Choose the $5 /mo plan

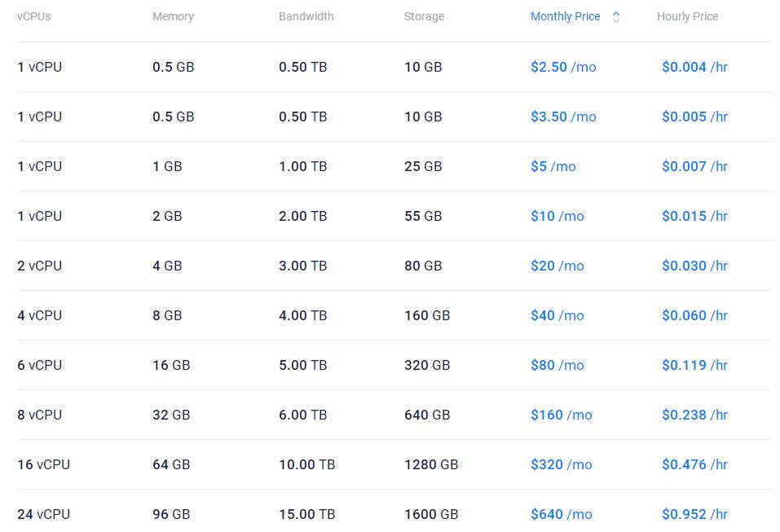point(553,167)
